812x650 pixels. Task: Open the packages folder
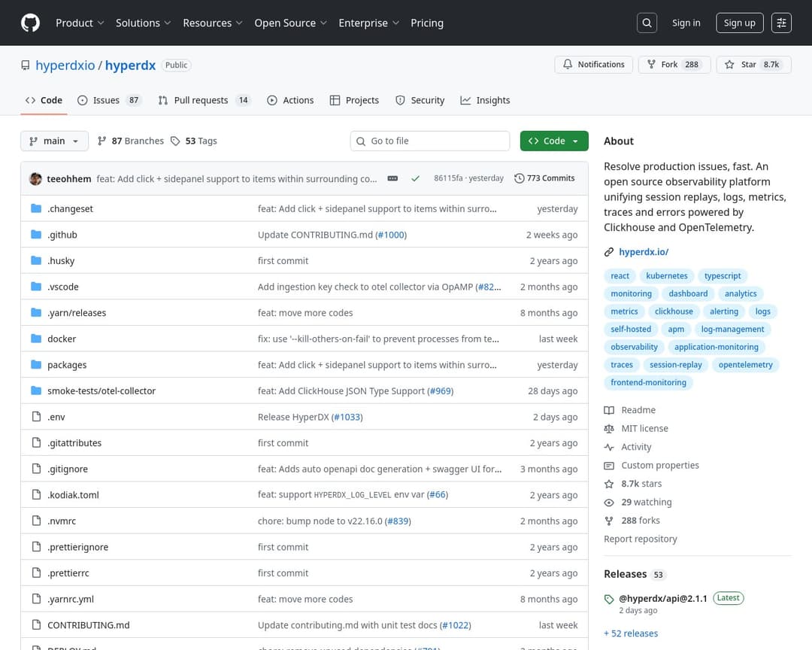[67, 365]
